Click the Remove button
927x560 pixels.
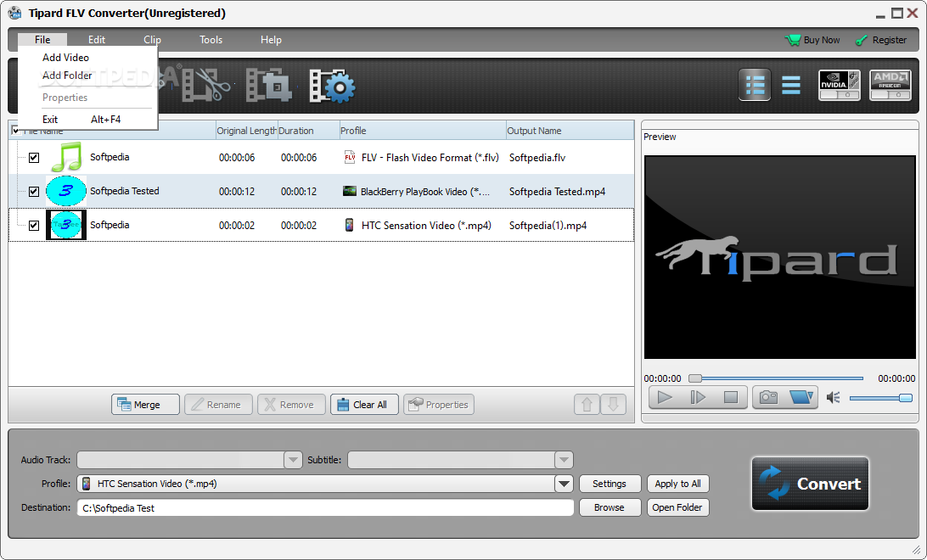tap(291, 405)
